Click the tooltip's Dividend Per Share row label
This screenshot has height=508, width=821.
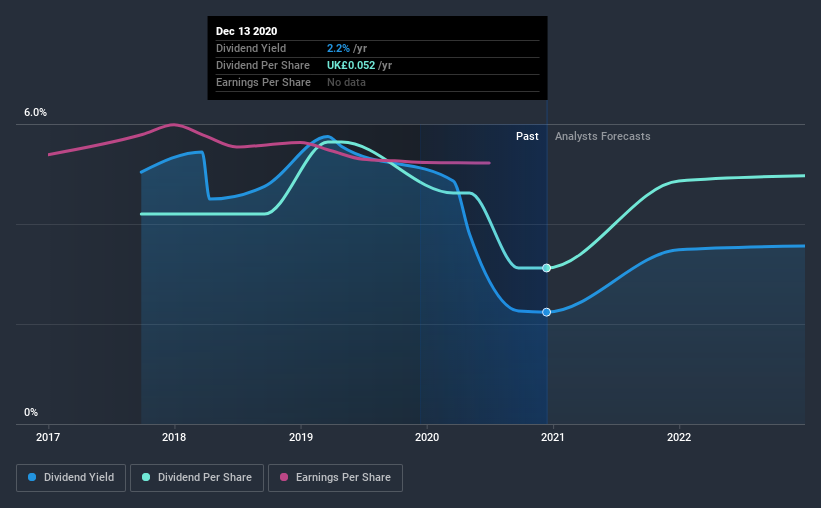click(263, 65)
